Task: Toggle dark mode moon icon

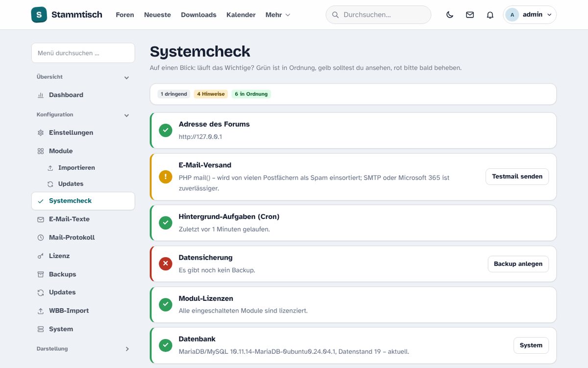Action: click(x=450, y=15)
